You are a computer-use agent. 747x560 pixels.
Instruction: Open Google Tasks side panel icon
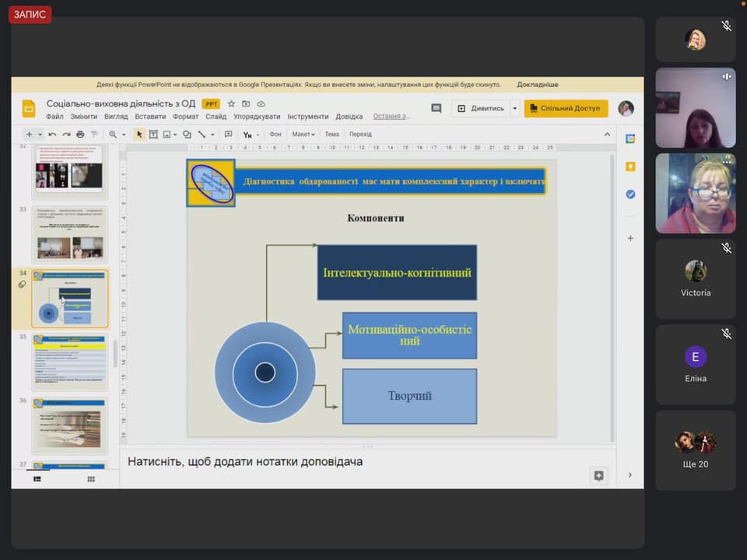point(630,194)
